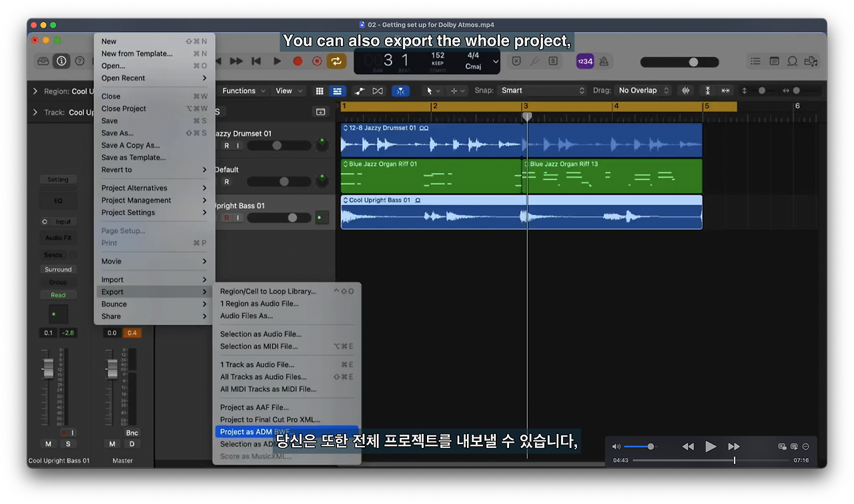Expand the Region inspector section
Viewport: 854px width, 504px height.
click(35, 91)
